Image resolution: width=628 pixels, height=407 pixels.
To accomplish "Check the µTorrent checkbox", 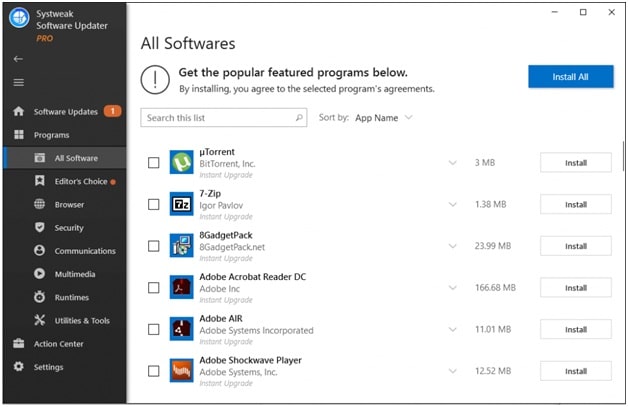I will coord(154,163).
